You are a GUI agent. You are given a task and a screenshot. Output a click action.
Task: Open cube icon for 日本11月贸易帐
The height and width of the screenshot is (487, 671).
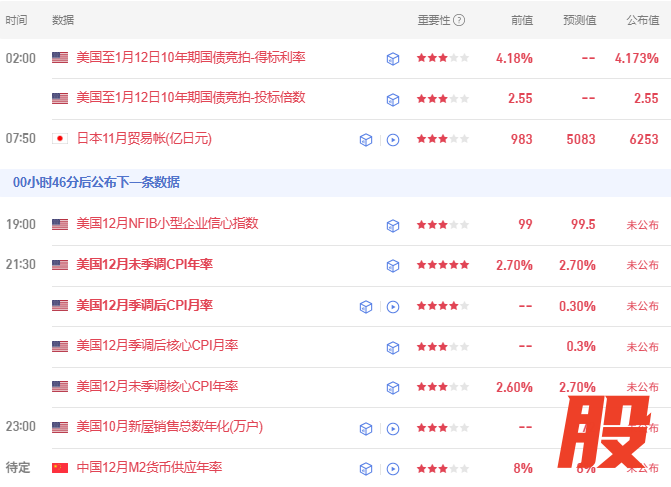click(x=366, y=140)
